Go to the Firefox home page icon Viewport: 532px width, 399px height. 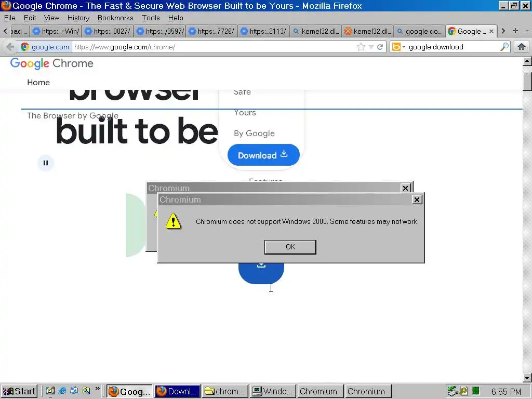point(522,47)
